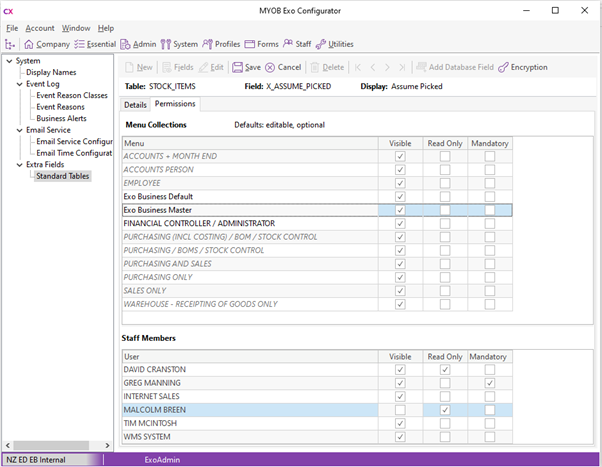The image size is (602, 467).
Task: Click NZ ED EB Internal status entry
Action: pos(36,460)
